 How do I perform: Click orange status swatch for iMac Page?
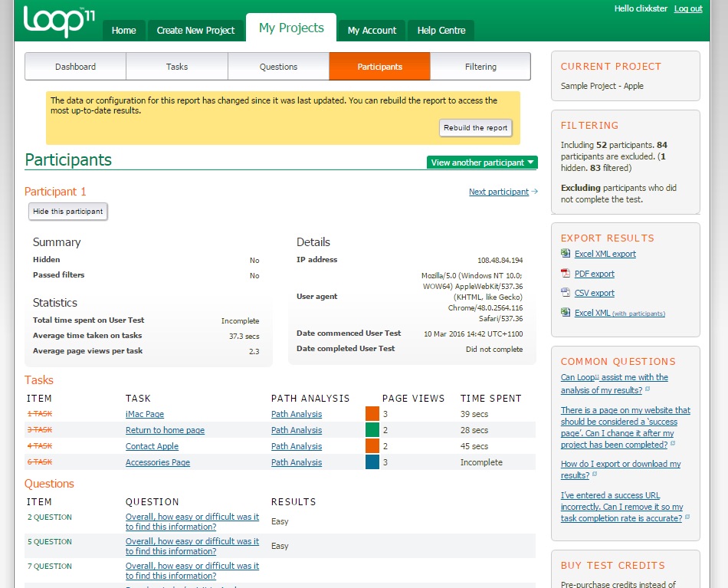(x=372, y=413)
